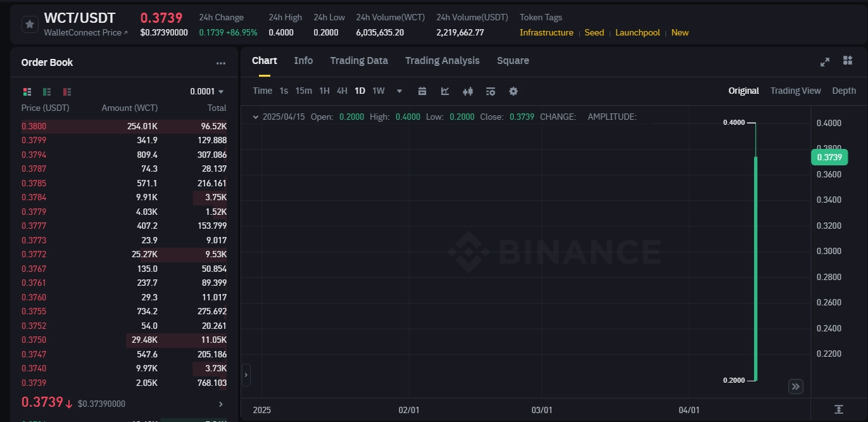Switch Order Book to combined buy/sell view
The image size is (868, 422).
coord(27,92)
